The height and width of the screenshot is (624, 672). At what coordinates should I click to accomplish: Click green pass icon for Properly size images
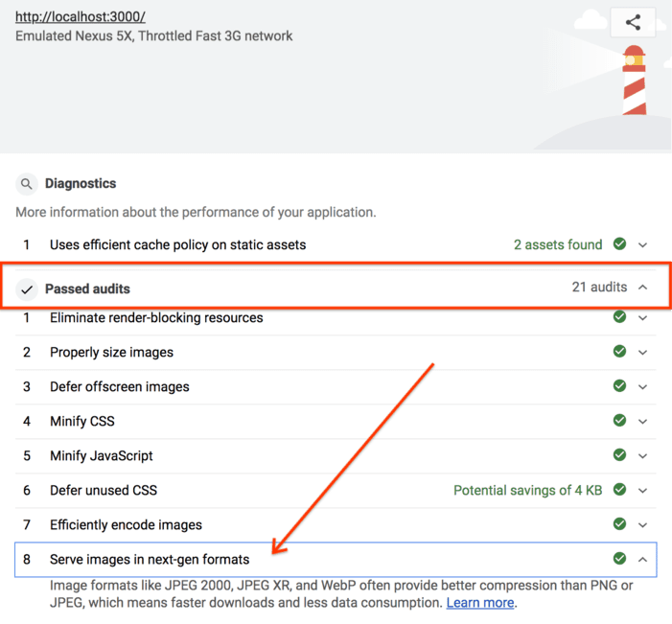619,352
